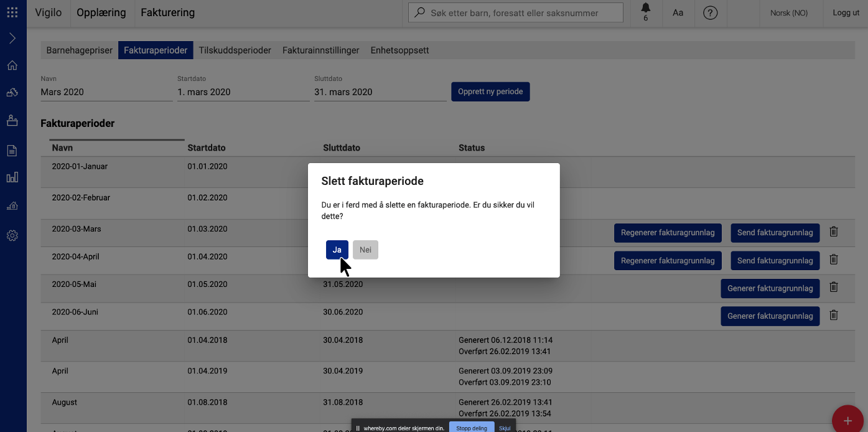
Task: Delete the 2020-03-Mars period with trash icon
Action: pyautogui.click(x=834, y=232)
